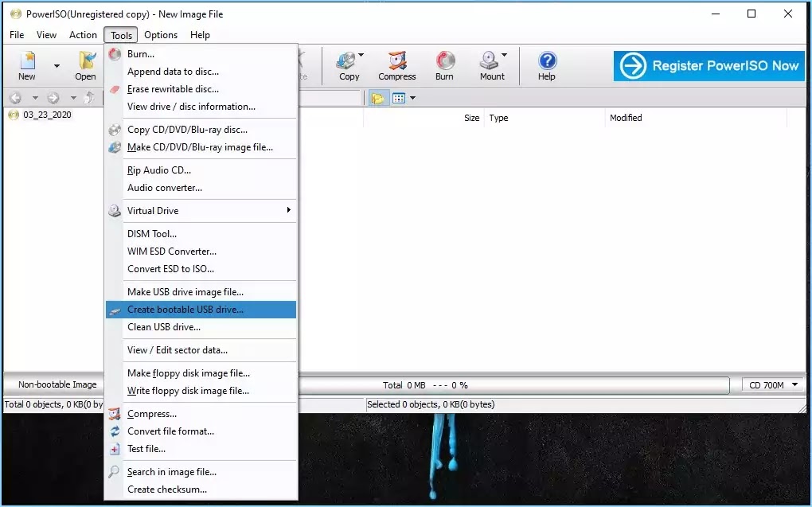This screenshot has width=812, height=507.
Task: Click the Modified column header
Action: click(x=626, y=118)
